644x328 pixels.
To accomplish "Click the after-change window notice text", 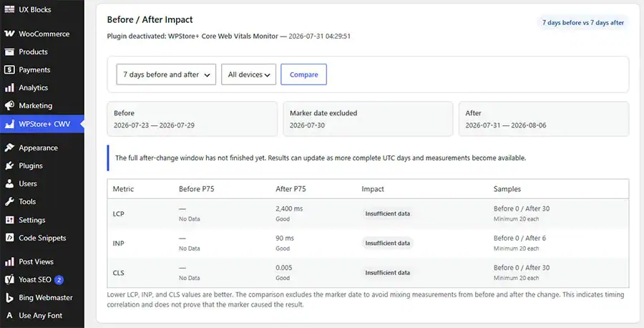I will click(x=321, y=158).
